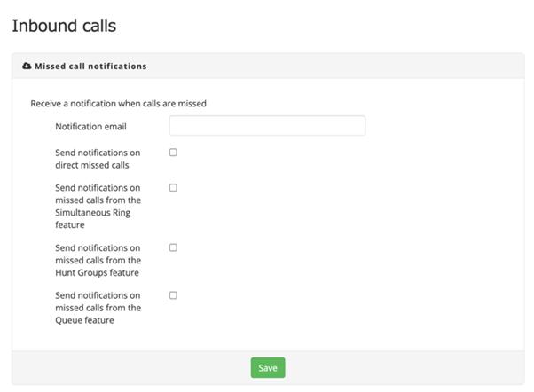Toggle the Queue feature missed calls checkbox
534x392 pixels.
tap(173, 295)
